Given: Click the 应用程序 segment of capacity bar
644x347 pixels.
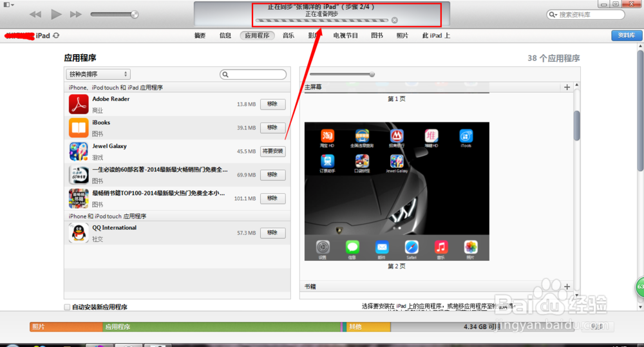Looking at the screenshot, I should click(x=222, y=327).
